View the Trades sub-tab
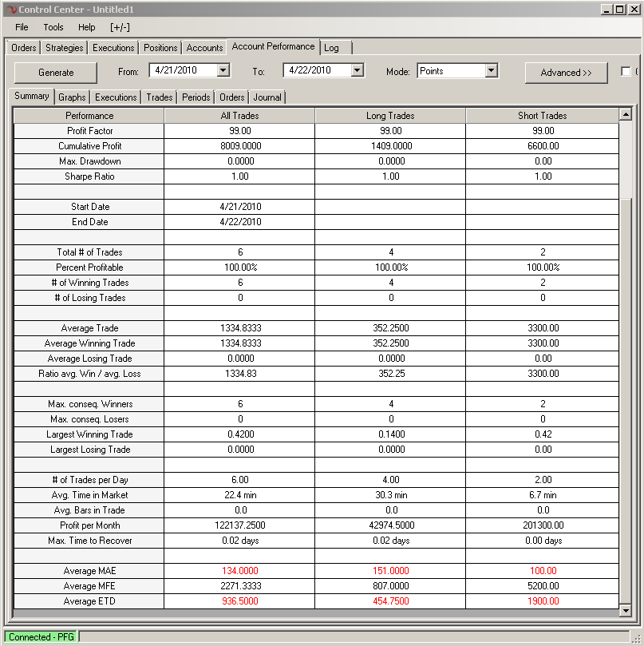Screen dimensions: 644x646 [160, 97]
